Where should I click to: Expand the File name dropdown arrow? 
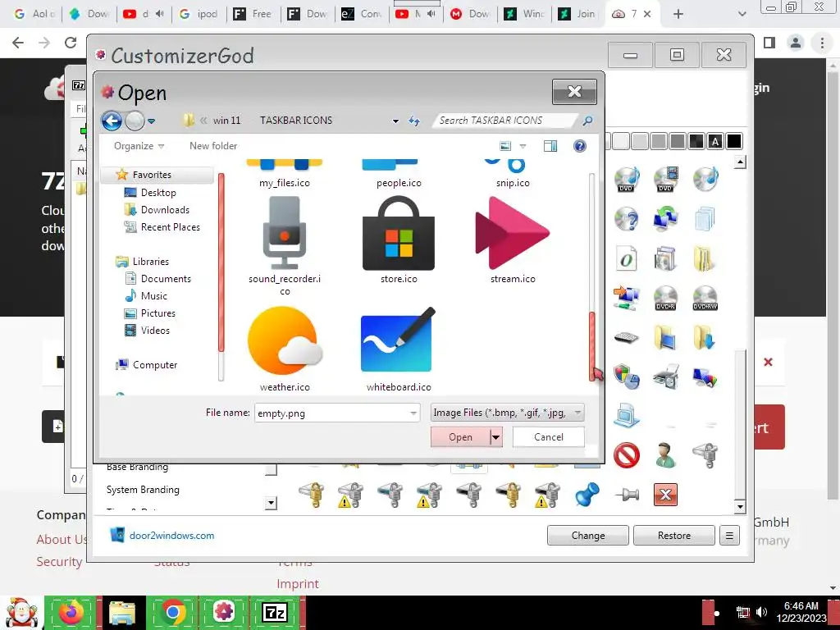click(x=413, y=413)
